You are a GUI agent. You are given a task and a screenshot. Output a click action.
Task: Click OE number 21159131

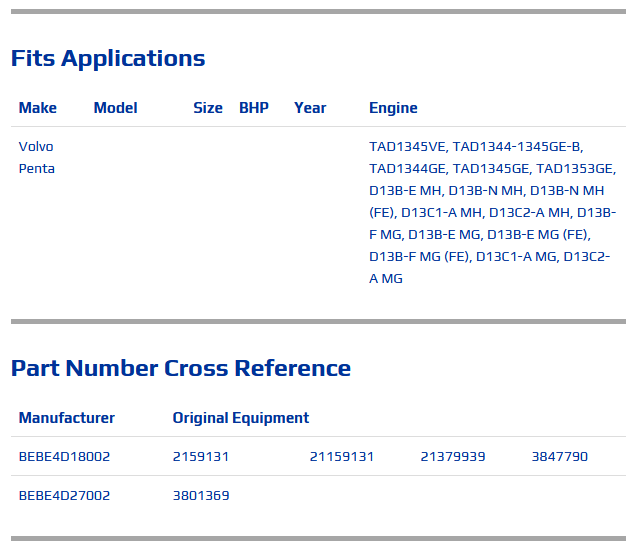pos(342,456)
